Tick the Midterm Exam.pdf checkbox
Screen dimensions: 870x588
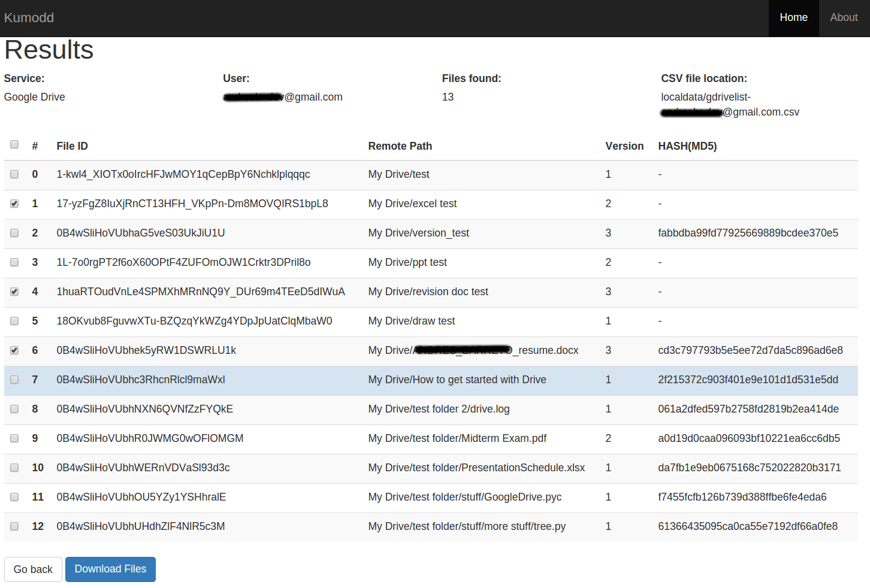pyautogui.click(x=14, y=438)
